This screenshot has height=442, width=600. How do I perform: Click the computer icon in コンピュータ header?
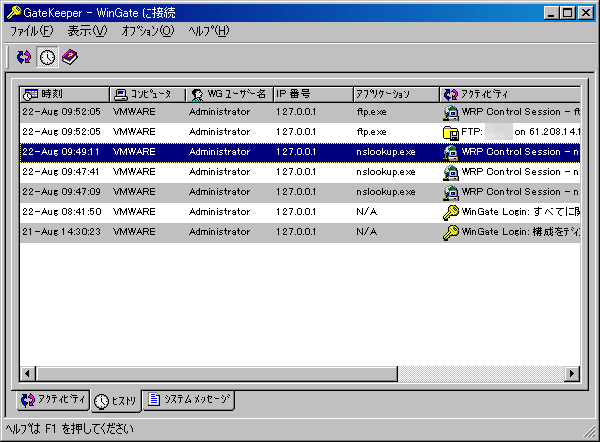121,95
